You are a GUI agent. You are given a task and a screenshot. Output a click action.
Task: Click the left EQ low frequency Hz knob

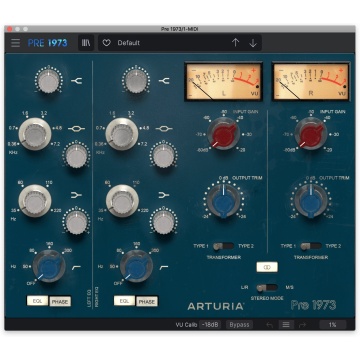[35, 201]
